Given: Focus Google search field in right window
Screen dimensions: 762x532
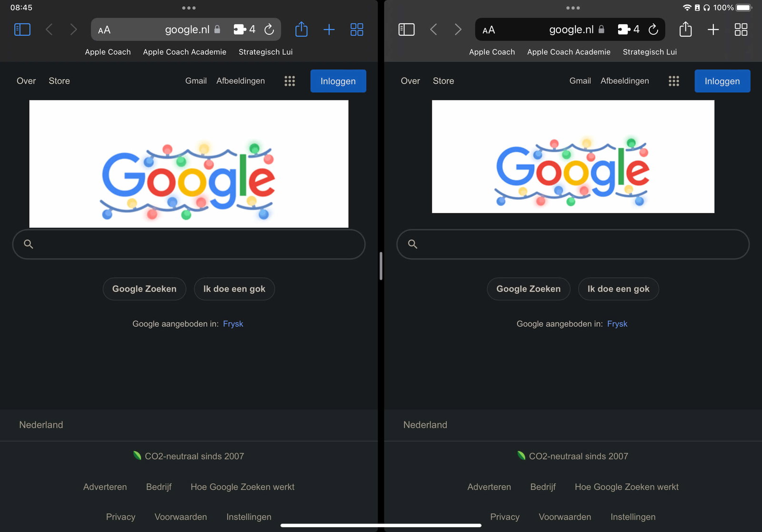Looking at the screenshot, I should (573, 244).
